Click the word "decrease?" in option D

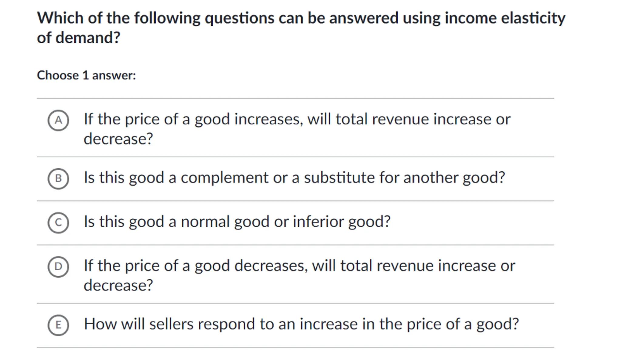tap(118, 285)
